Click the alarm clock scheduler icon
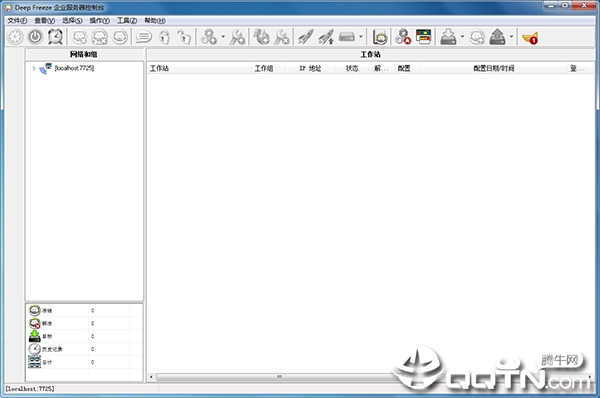This screenshot has height=398, width=600. tap(55, 37)
